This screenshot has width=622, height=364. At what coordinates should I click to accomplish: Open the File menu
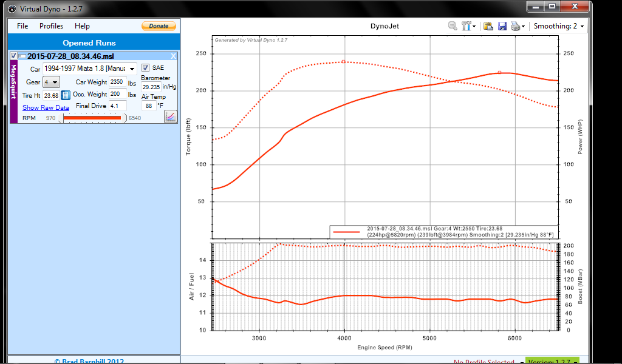point(22,26)
